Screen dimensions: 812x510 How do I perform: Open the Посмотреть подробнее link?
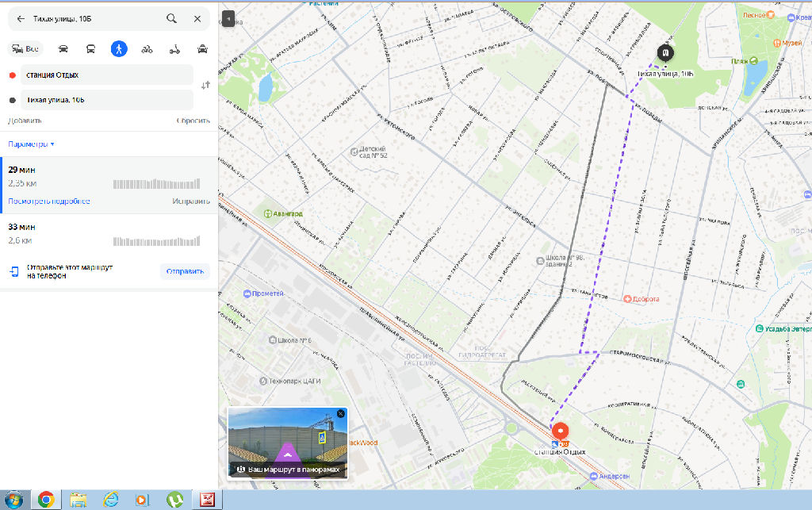pos(48,201)
